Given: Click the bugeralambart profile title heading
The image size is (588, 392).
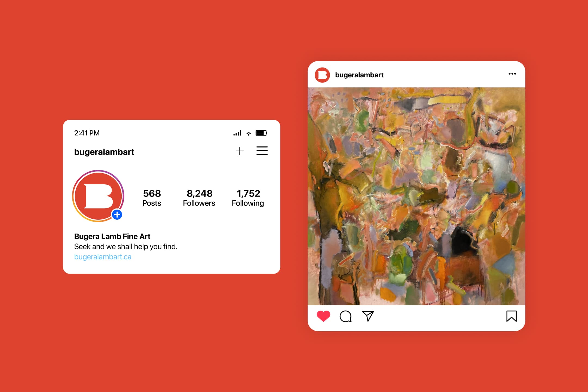Looking at the screenshot, I should tap(104, 152).
